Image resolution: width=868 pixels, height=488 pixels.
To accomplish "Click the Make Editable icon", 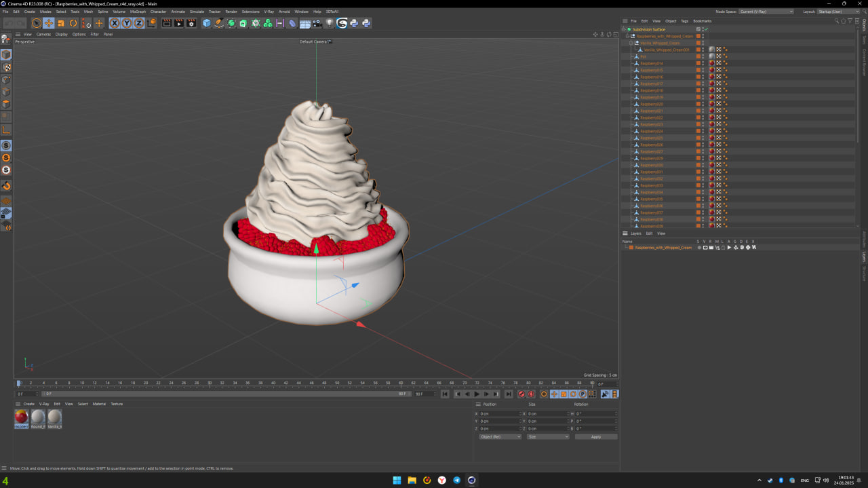I will point(6,39).
